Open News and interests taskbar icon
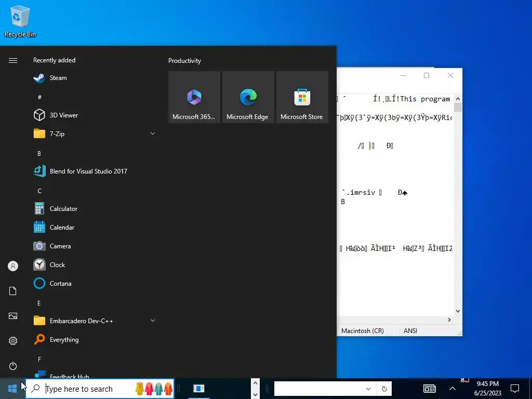 (430, 389)
